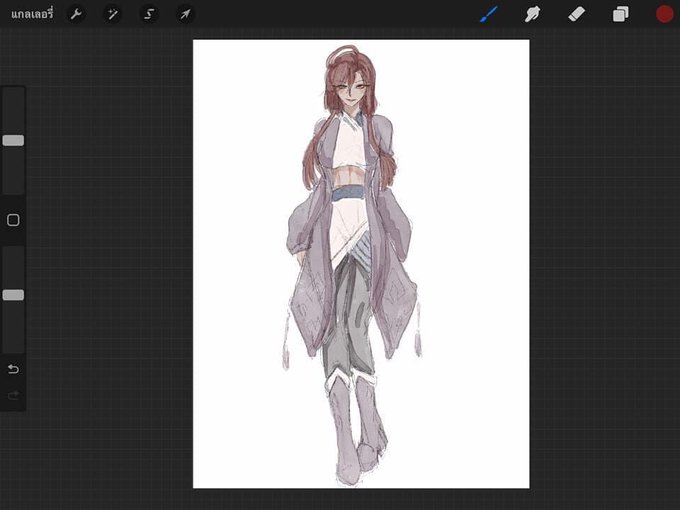Click the dimmed Redo arrow

pos(13,395)
